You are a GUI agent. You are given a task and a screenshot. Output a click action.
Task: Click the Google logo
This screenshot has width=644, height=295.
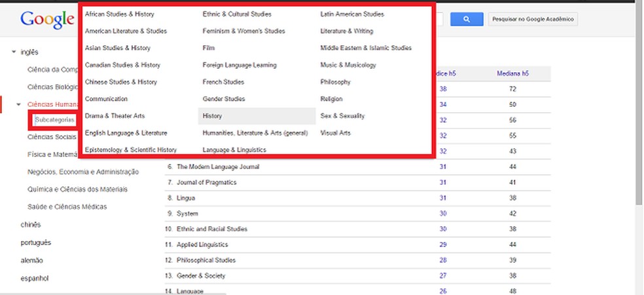pos(46,20)
